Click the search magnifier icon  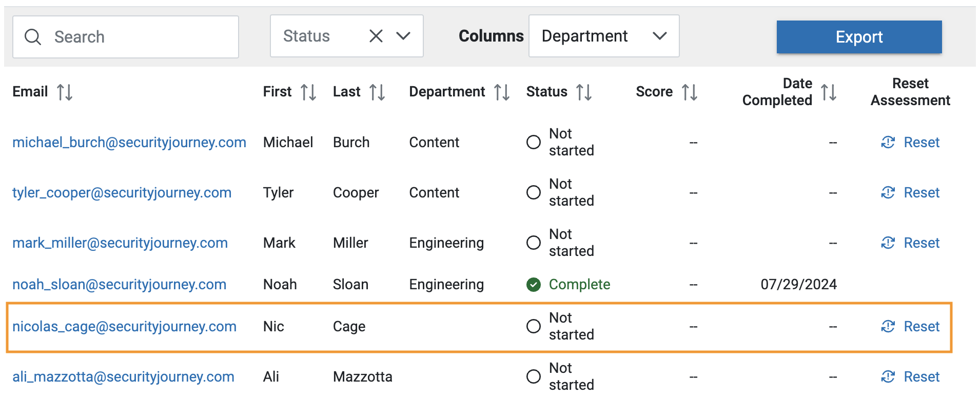33,37
